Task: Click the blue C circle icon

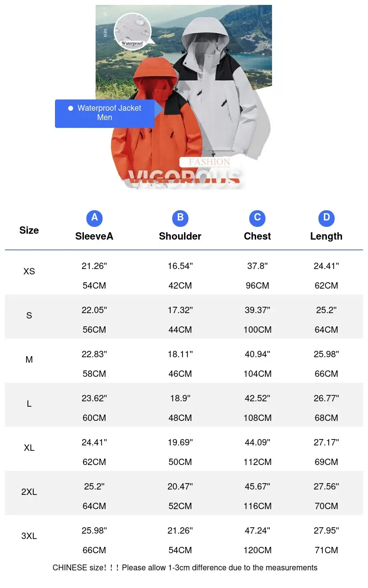Action: 257,218
